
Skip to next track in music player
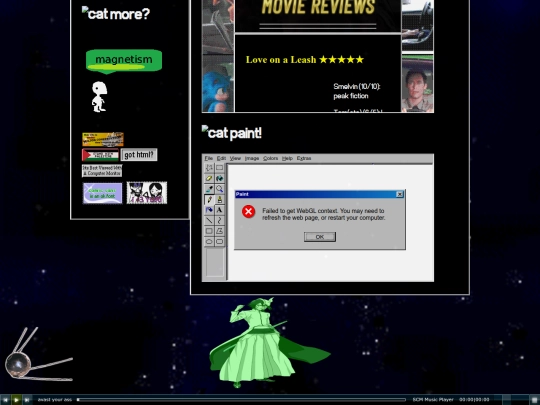pos(27,399)
